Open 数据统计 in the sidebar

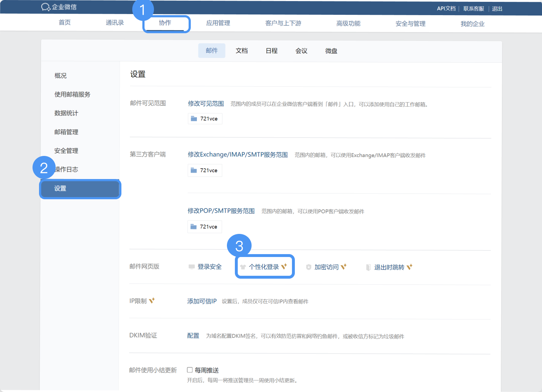coord(66,113)
